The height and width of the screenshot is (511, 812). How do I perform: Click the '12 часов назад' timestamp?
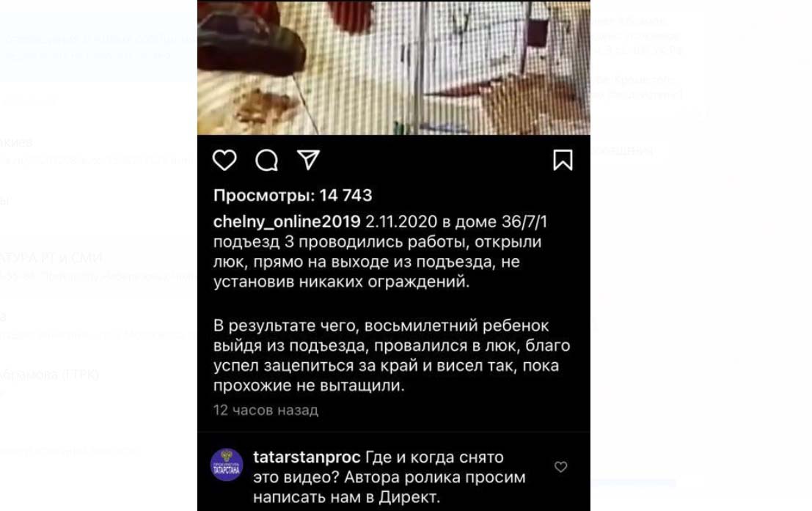coord(266,410)
